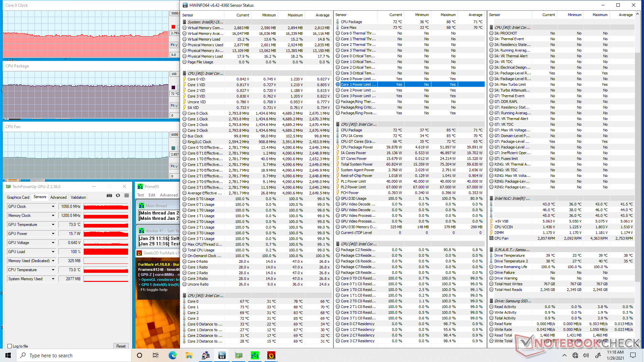
Task: Click the GPU-Z screenshot camera icon
Action: 109,195
